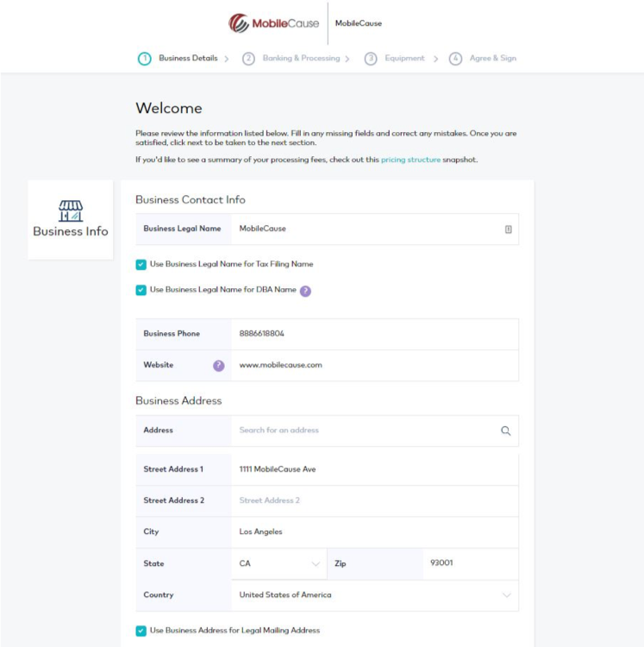Open the Country dropdown
This screenshot has height=647, width=644.
tap(375, 595)
